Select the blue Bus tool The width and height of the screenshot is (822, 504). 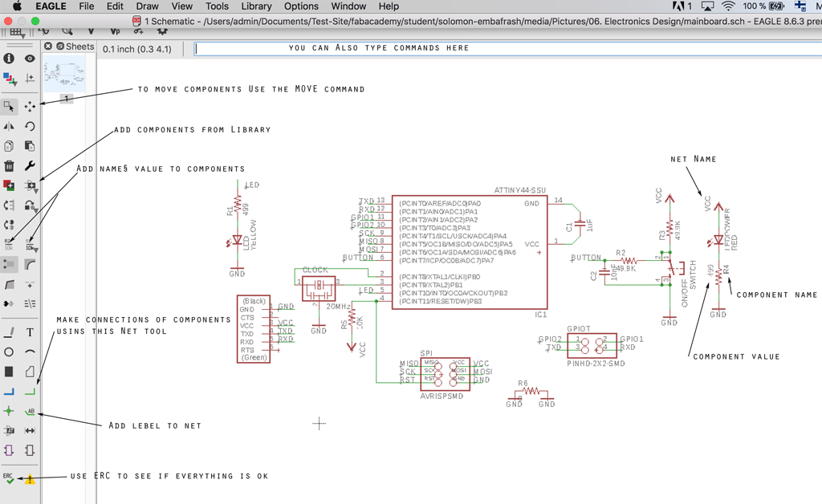coord(9,392)
